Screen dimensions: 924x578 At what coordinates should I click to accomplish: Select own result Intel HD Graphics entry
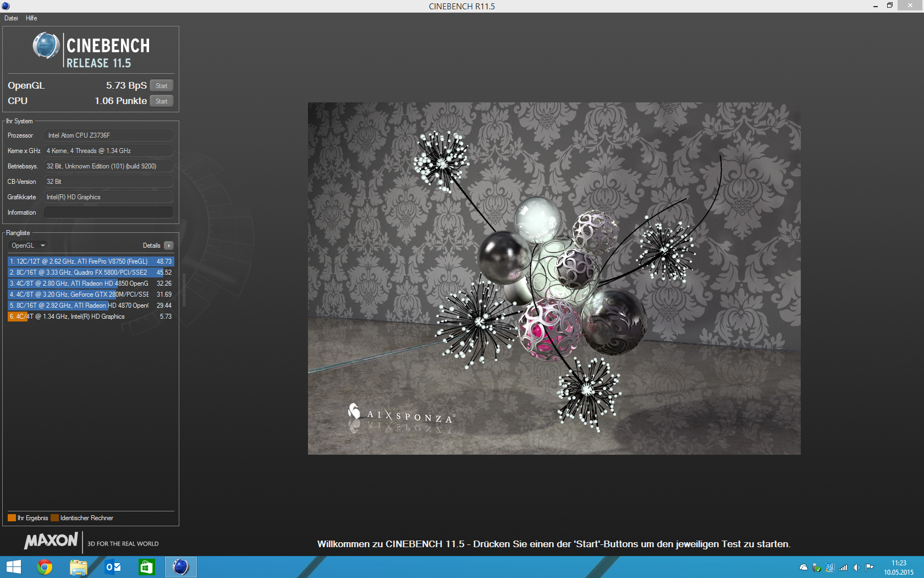(91, 317)
